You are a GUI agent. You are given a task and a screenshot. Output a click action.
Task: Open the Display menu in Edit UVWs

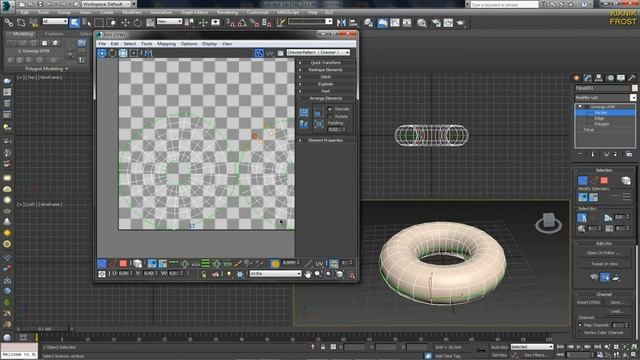[209, 44]
